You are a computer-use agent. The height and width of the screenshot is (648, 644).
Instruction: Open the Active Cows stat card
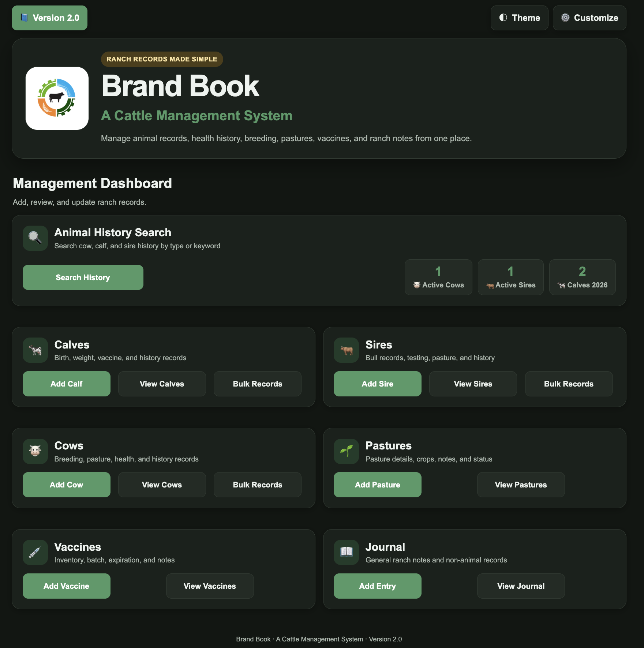pyautogui.click(x=438, y=277)
